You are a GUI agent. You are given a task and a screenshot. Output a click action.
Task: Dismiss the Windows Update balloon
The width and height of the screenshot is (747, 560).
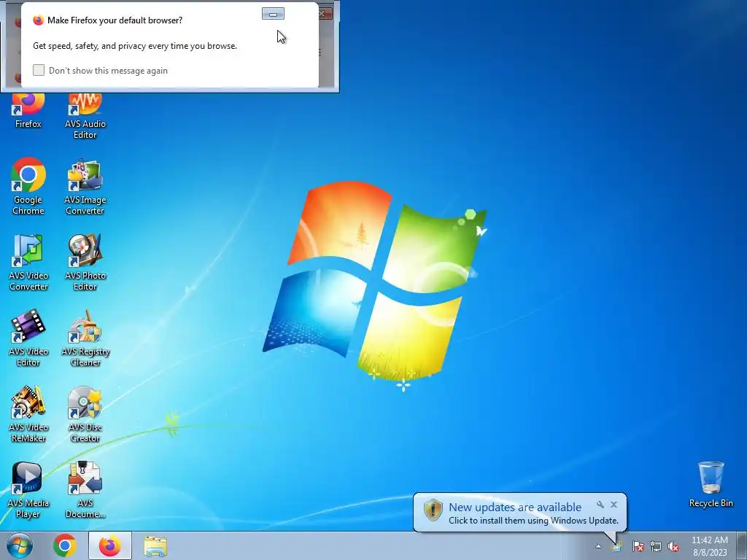(x=614, y=505)
